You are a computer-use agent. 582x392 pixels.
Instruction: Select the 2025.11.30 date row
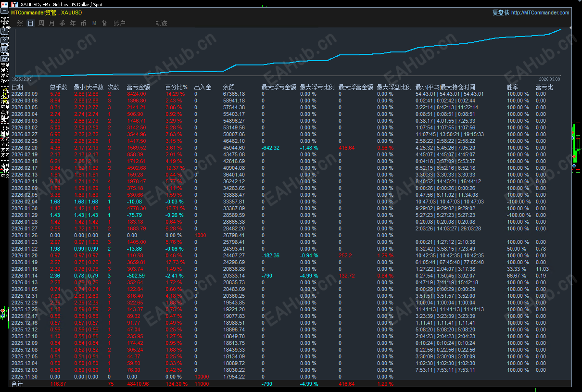click(x=291, y=377)
